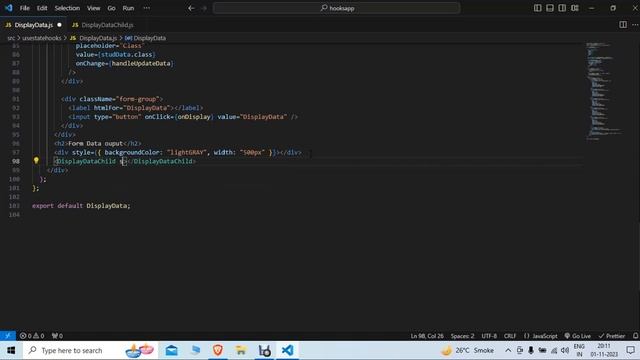The height and width of the screenshot is (360, 640).
Task: Open the editor More Actions menu
Action: click(x=635, y=25)
